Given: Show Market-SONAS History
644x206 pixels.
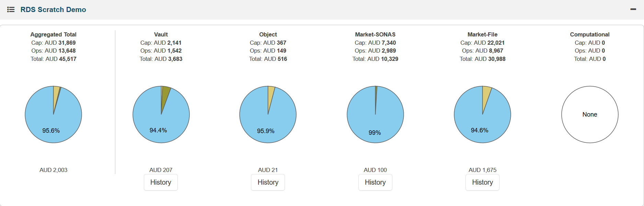Looking at the screenshot, I should [375, 182].
